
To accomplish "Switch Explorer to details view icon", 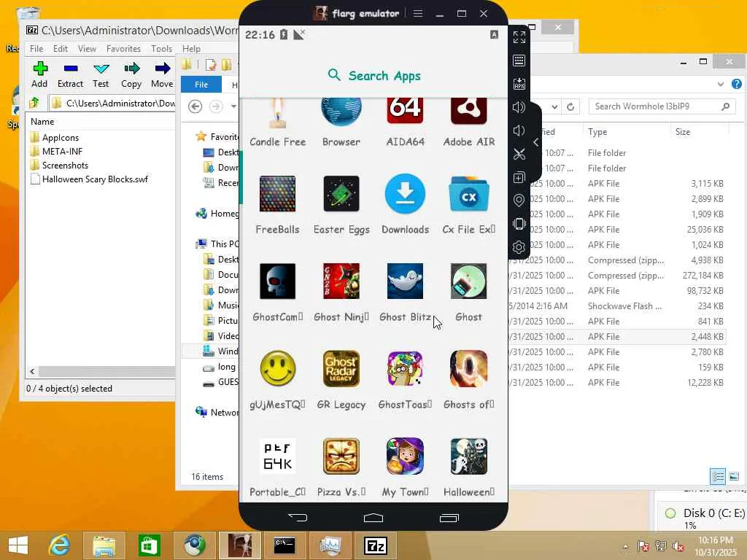I will (x=718, y=476).
